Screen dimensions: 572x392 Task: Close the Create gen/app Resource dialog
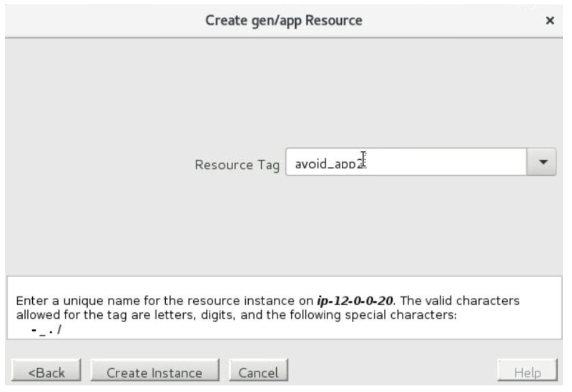[x=549, y=21]
